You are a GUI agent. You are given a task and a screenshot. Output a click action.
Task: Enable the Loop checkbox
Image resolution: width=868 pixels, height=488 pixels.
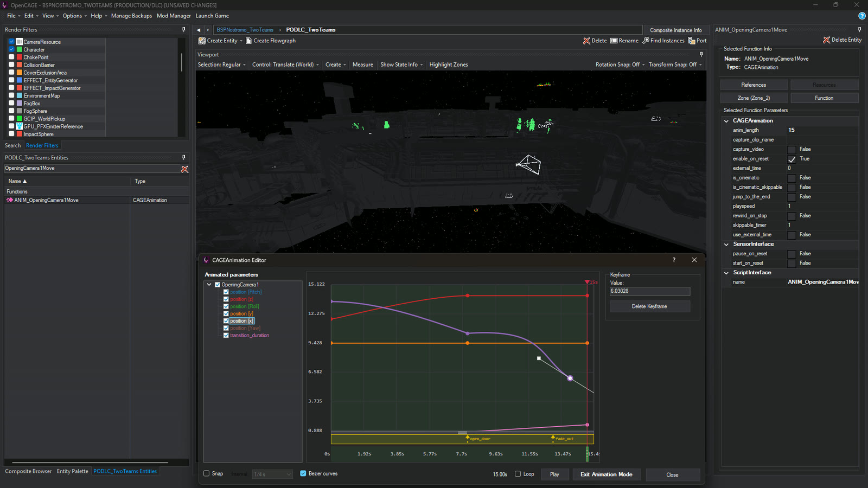518,474
